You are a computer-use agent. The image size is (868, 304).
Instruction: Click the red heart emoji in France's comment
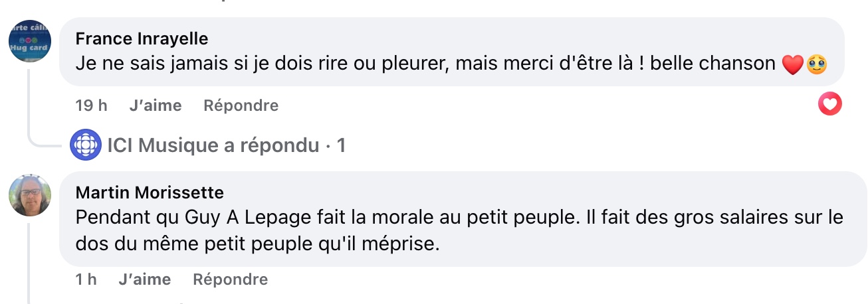tap(793, 64)
